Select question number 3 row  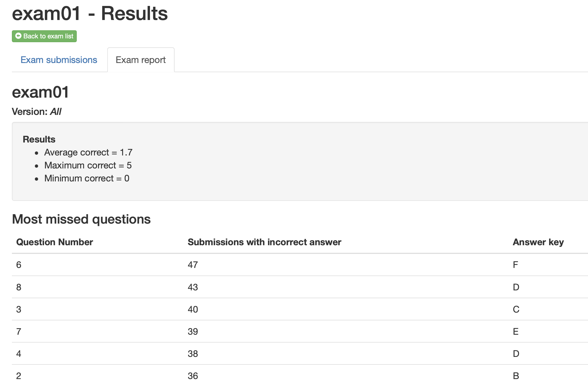coord(300,309)
